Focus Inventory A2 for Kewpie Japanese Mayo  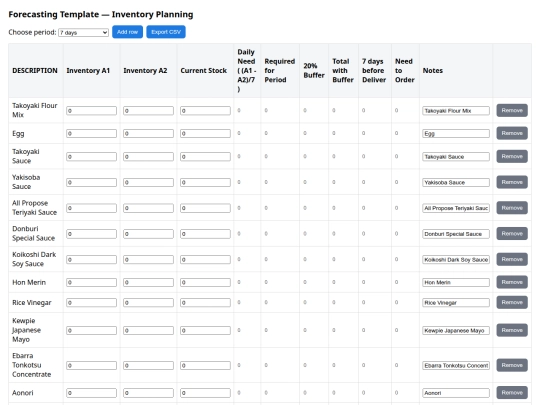(x=148, y=330)
